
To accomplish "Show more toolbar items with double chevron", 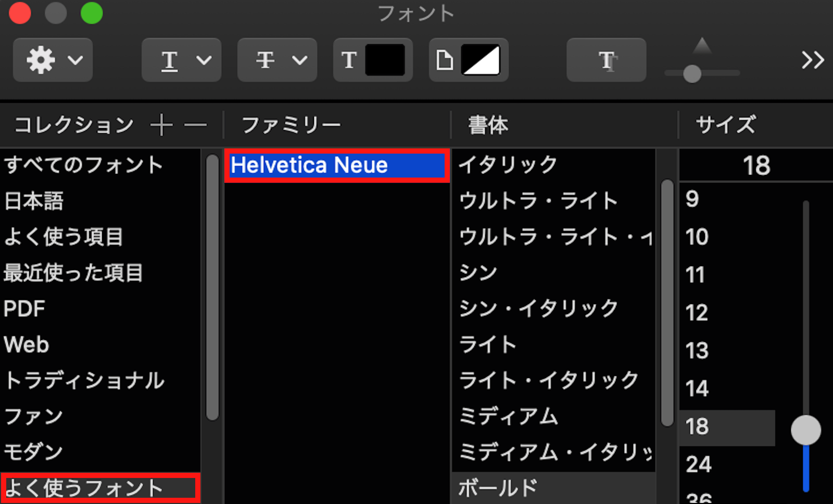I will (x=812, y=60).
